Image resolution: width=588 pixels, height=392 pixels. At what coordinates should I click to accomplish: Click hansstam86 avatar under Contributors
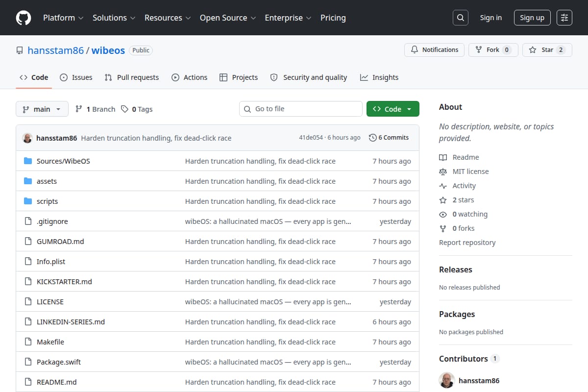pyautogui.click(x=447, y=380)
